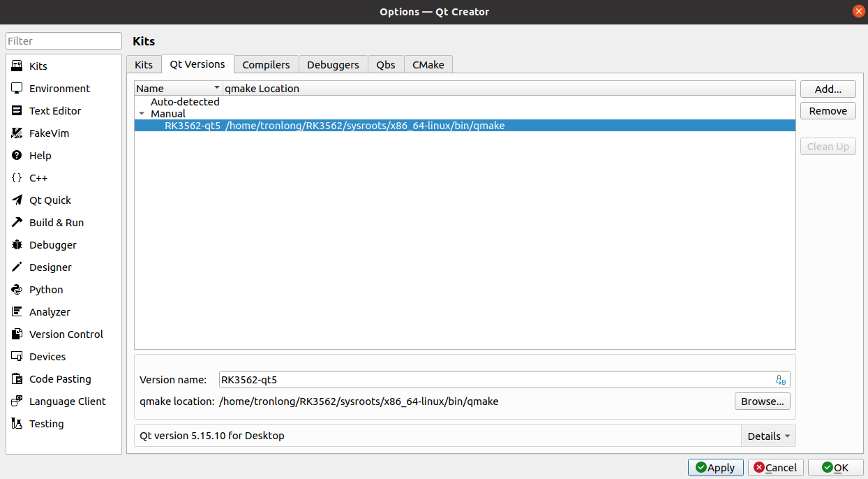Open the CMake tab
The image size is (868, 479).
(x=428, y=64)
